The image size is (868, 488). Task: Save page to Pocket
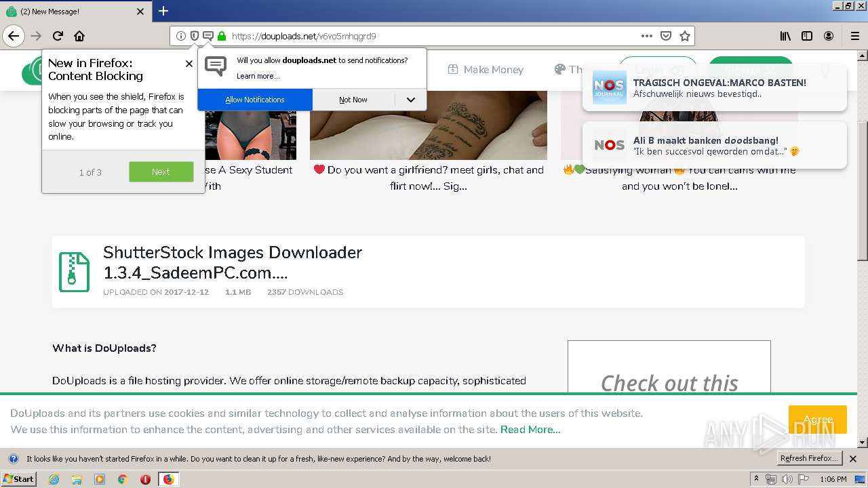666,36
